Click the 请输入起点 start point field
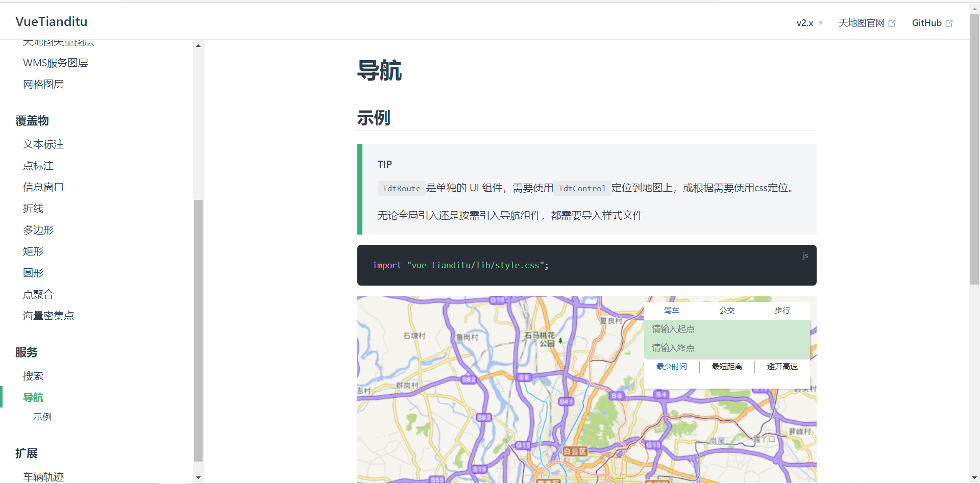The height and width of the screenshot is (484, 980). pyautogui.click(x=727, y=329)
